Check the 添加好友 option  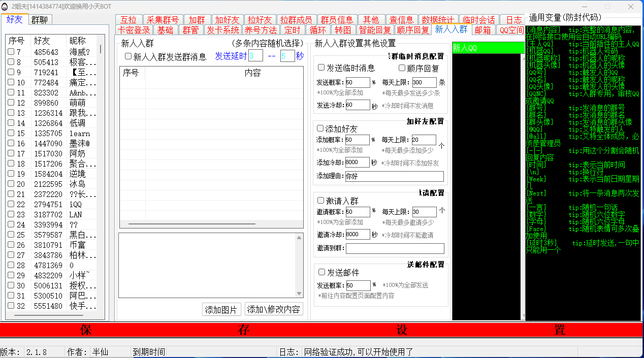tap(320, 128)
